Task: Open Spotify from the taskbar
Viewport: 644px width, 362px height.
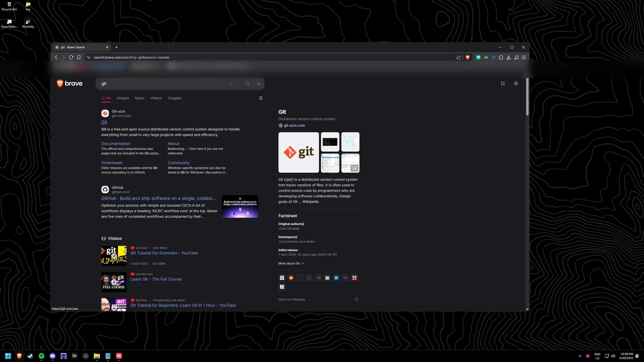Action: (41, 356)
